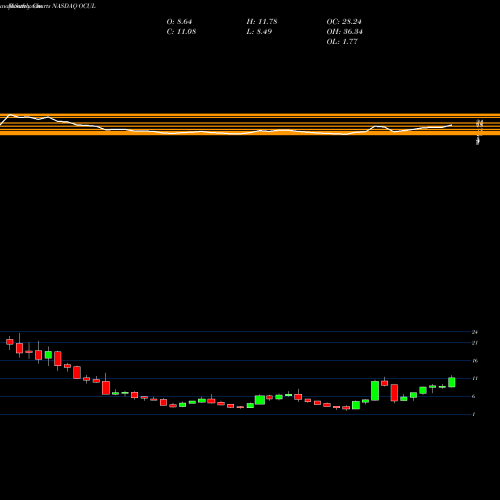Click the 1 price axis label
The height and width of the screenshot is (500, 500).
point(474,414)
